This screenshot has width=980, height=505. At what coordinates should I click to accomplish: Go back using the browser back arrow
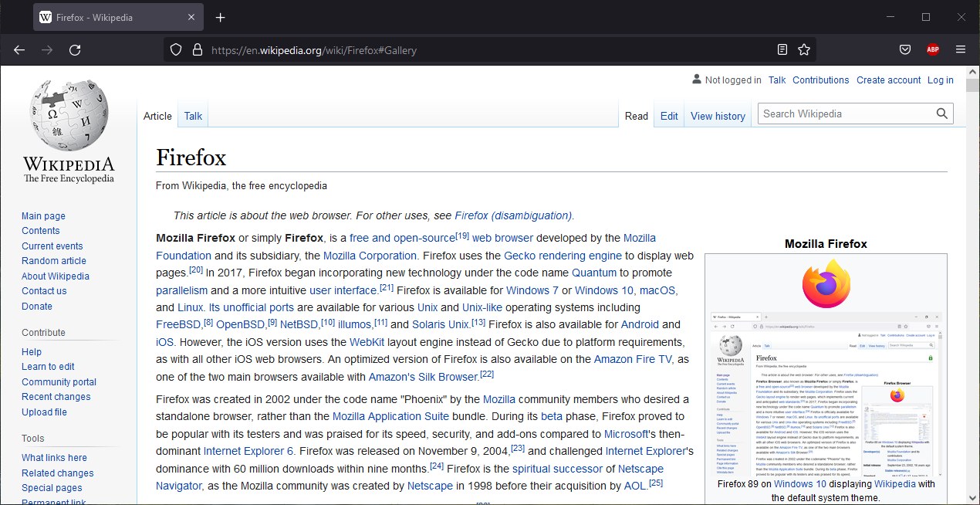tap(19, 49)
